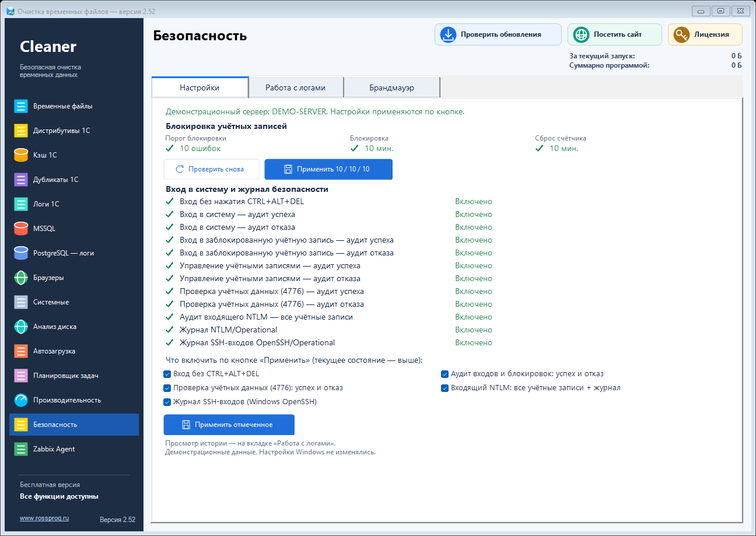Click the Вход в систему — аудит отказа row
Image resolution: width=756 pixels, height=536 pixels.
[329, 227]
